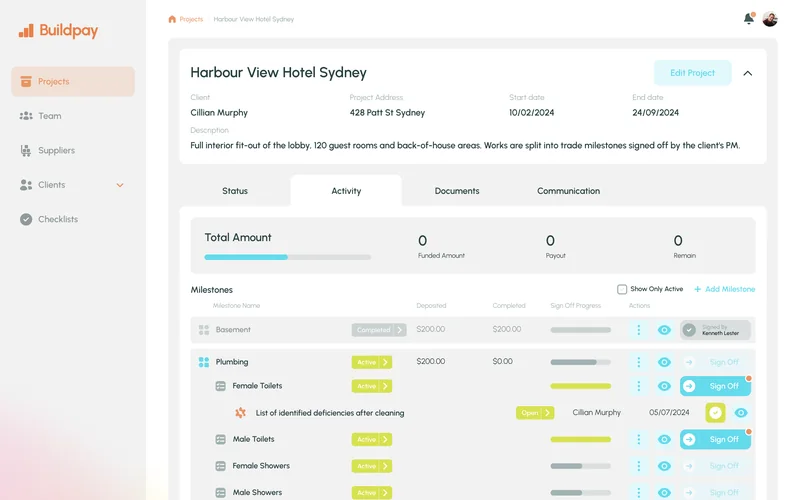Click the Total Amount progress bar
This screenshot has height=500, width=800.
(x=287, y=257)
